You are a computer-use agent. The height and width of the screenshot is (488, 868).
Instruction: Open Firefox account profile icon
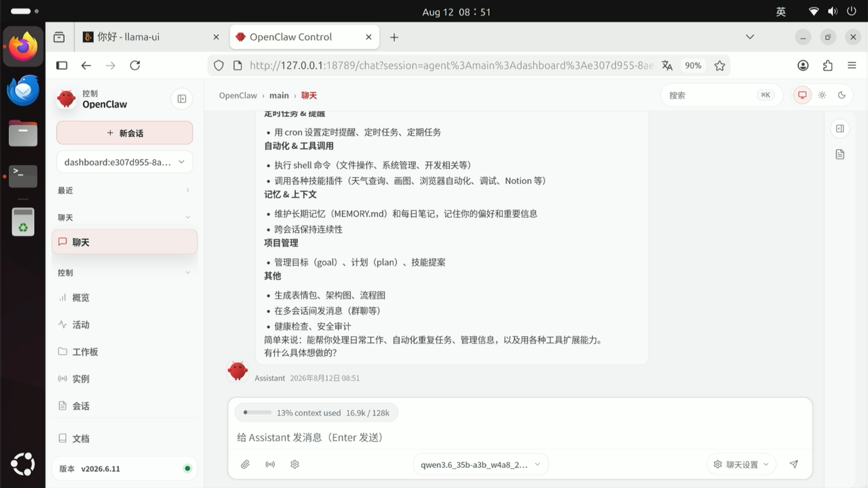[803, 66]
